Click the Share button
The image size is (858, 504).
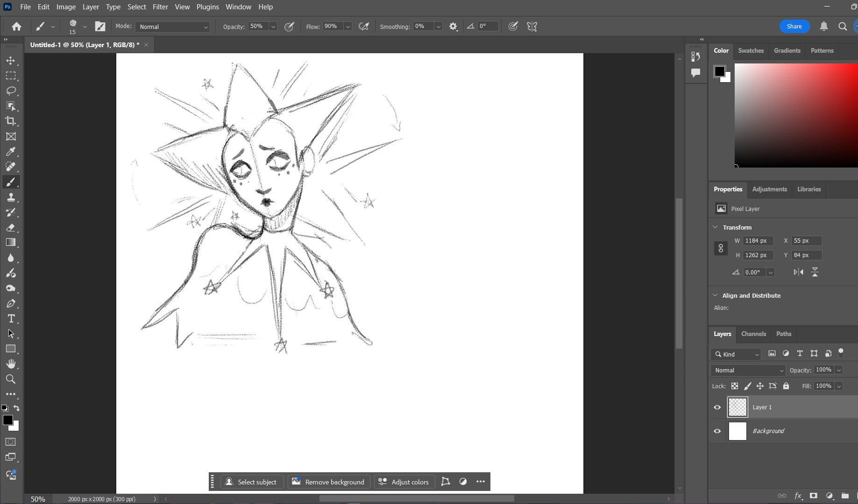tap(794, 27)
